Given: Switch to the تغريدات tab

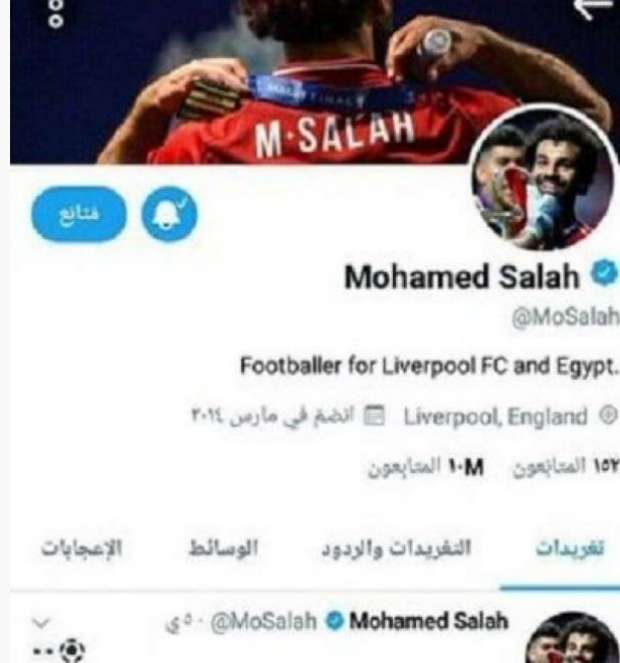Looking at the screenshot, I should click(x=570, y=548).
